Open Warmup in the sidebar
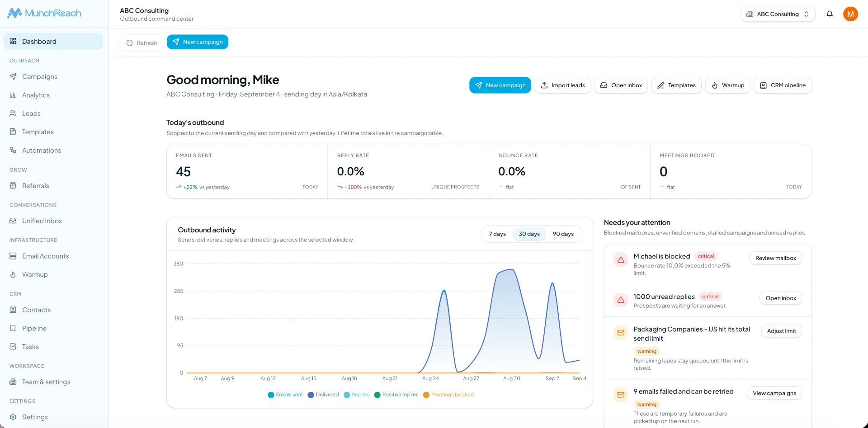Screen dimensions: 868x428 click(x=53, y=275)
